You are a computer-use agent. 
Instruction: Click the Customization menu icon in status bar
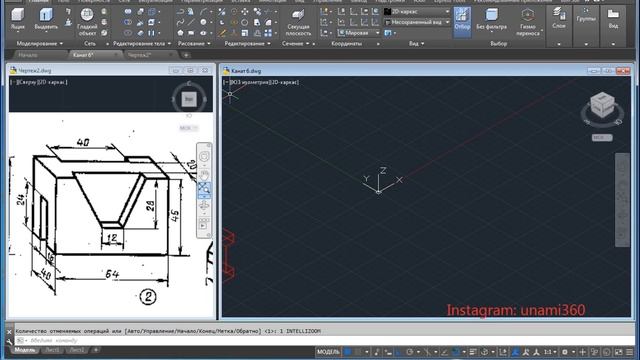click(630, 351)
